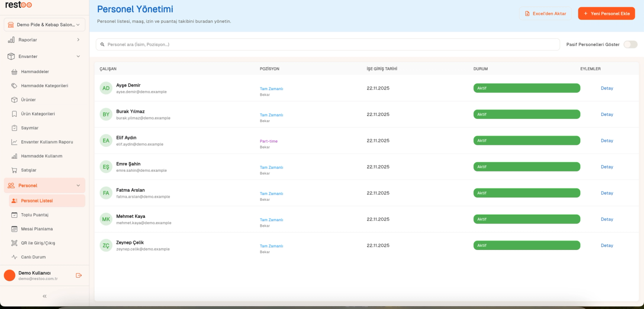This screenshot has height=309, width=644.
Task: Open the Sayımlar clipboard icon
Action: (x=14, y=128)
